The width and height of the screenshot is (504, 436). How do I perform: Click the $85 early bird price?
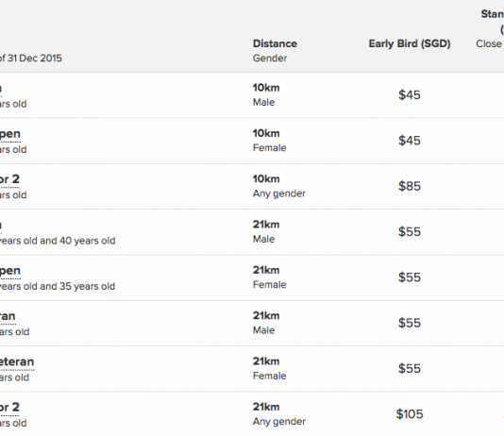click(x=410, y=186)
